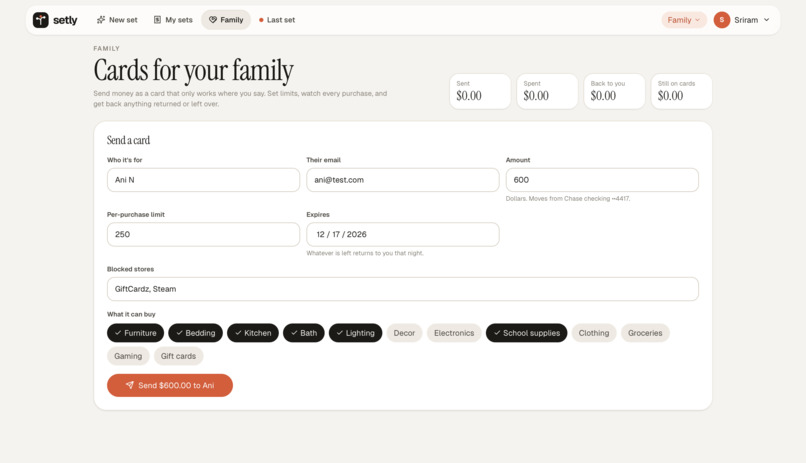Focus the Blocked stores field
806x463 pixels.
[x=402, y=289]
